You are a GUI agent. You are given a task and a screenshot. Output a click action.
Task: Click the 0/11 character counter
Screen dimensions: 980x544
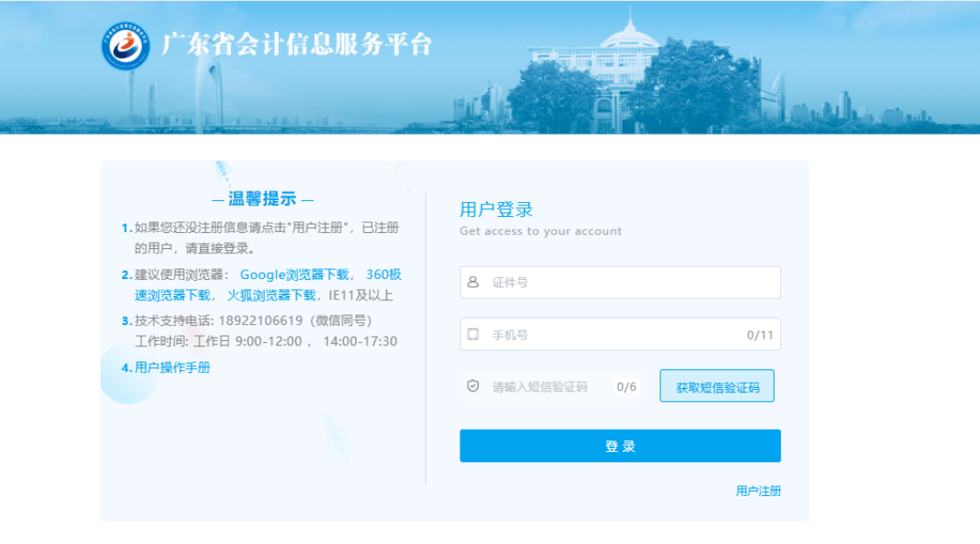point(760,335)
